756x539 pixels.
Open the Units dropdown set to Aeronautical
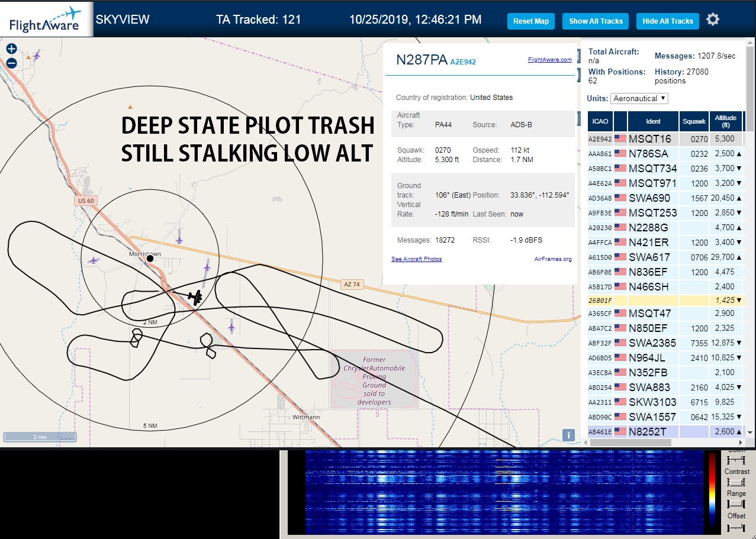(x=639, y=98)
